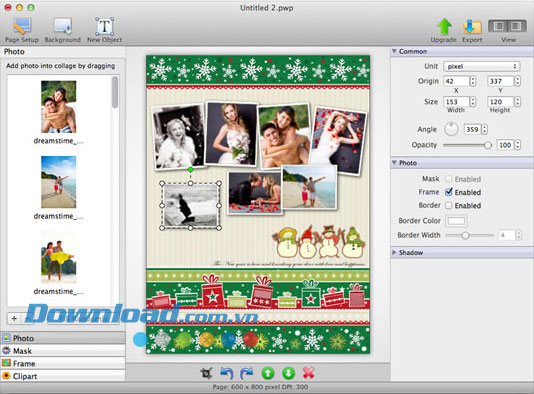This screenshot has height=394, width=534.
Task: Uncheck the Frame Enabled checkbox
Action: pos(449,192)
